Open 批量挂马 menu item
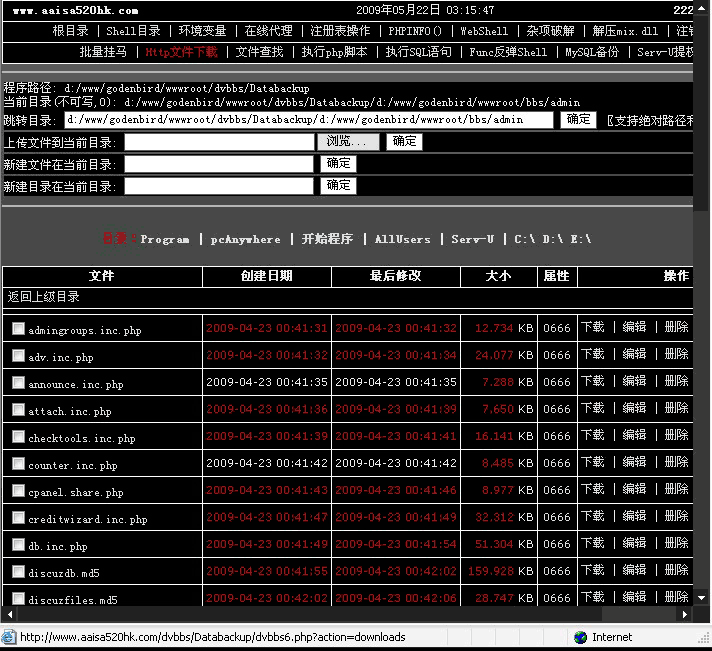Screen dimensions: 712x651 [103, 52]
